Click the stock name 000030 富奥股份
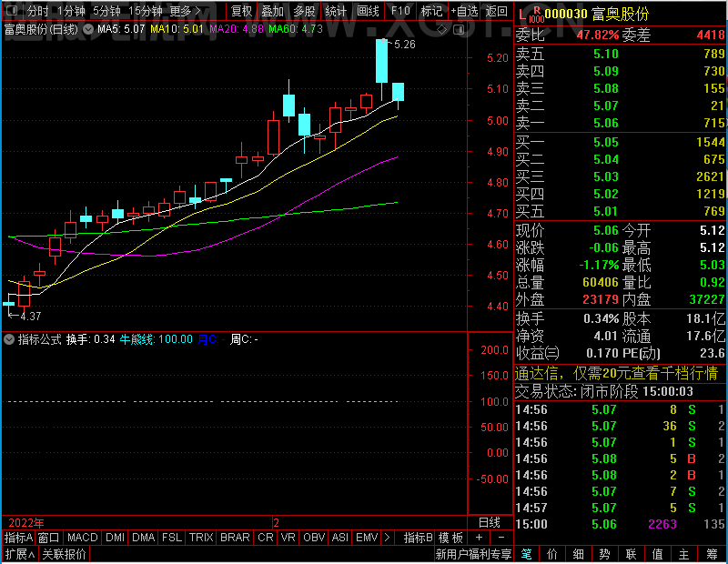 [597, 15]
